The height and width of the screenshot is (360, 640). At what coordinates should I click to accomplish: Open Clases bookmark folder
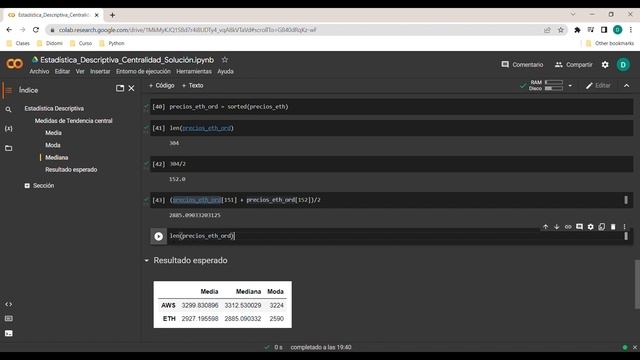coord(18,43)
